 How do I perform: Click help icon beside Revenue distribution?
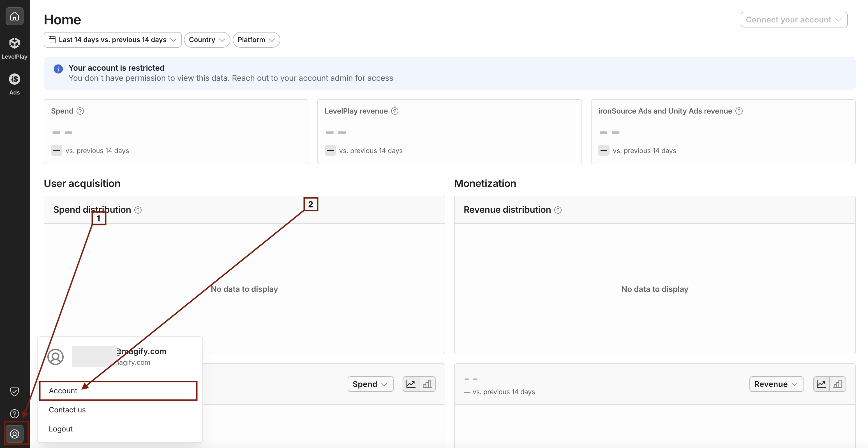(x=558, y=210)
